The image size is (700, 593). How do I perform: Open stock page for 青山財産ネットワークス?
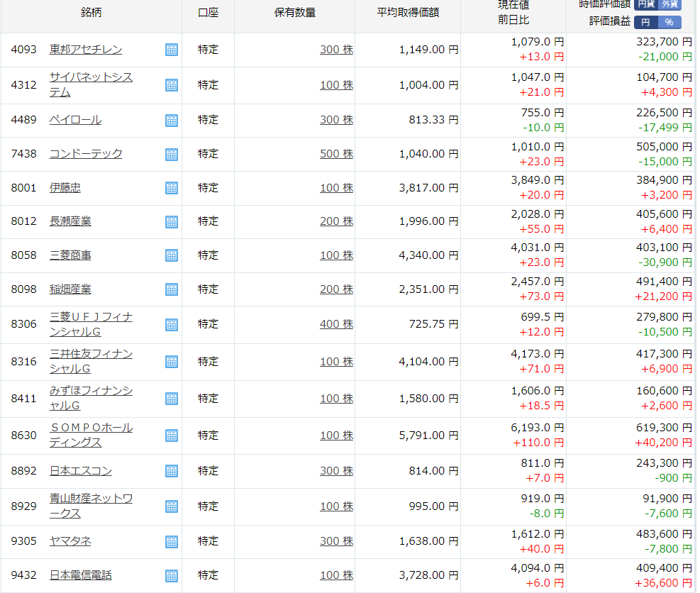click(x=91, y=506)
